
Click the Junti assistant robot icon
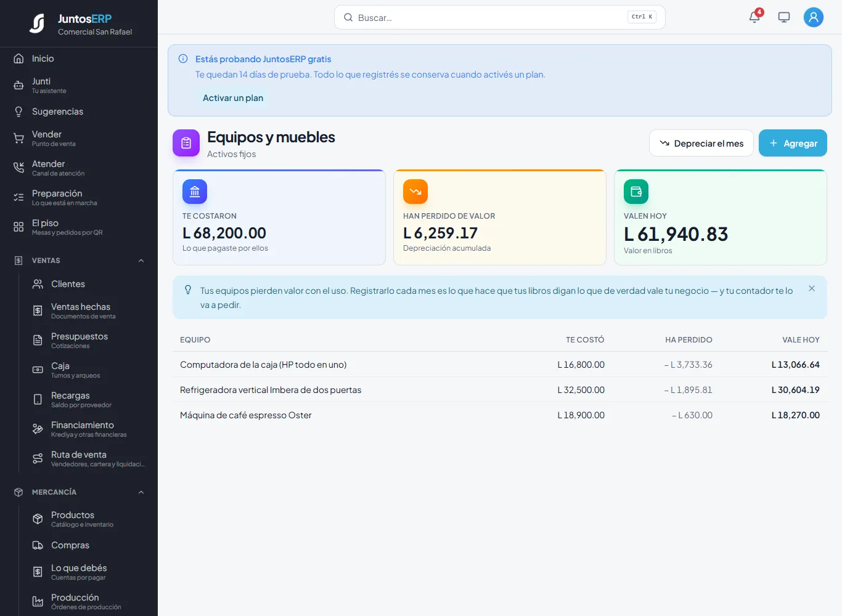pyautogui.click(x=18, y=86)
